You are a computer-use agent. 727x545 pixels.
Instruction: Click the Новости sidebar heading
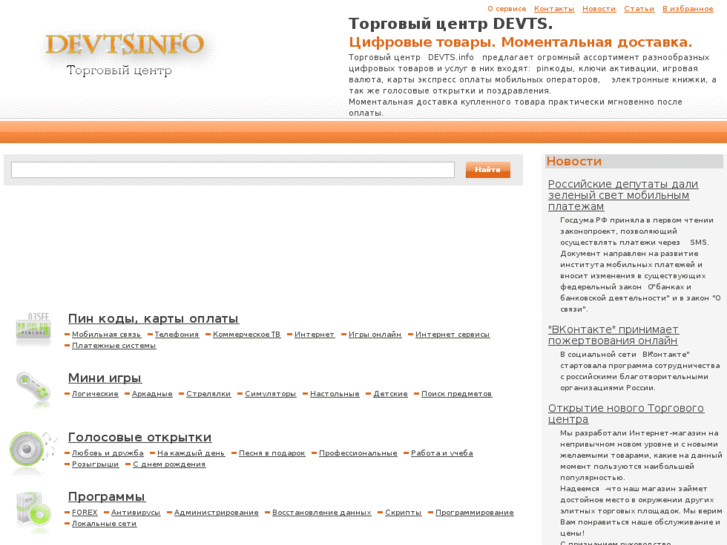click(574, 161)
